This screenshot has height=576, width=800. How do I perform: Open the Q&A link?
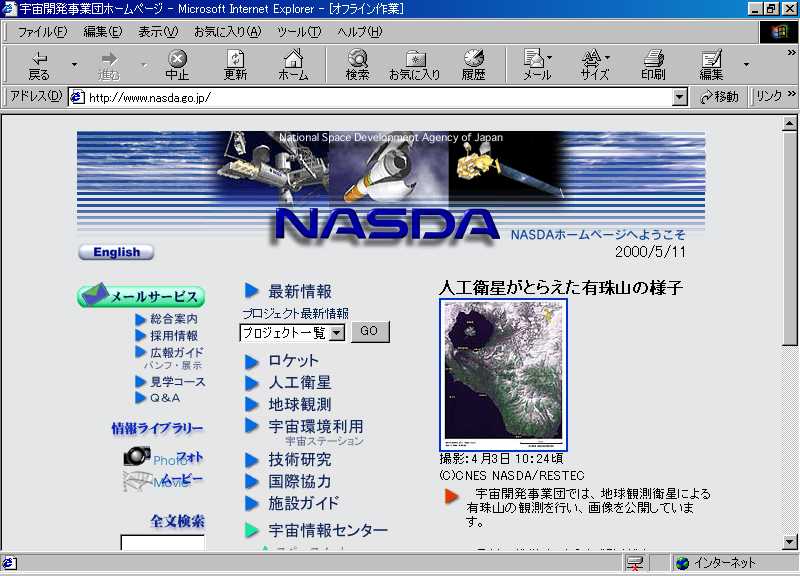tap(165, 398)
